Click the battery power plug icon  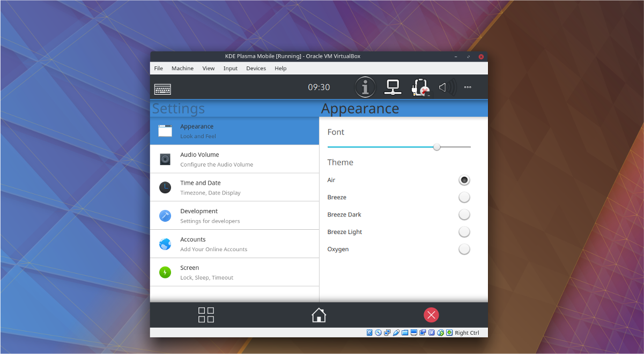(x=421, y=87)
